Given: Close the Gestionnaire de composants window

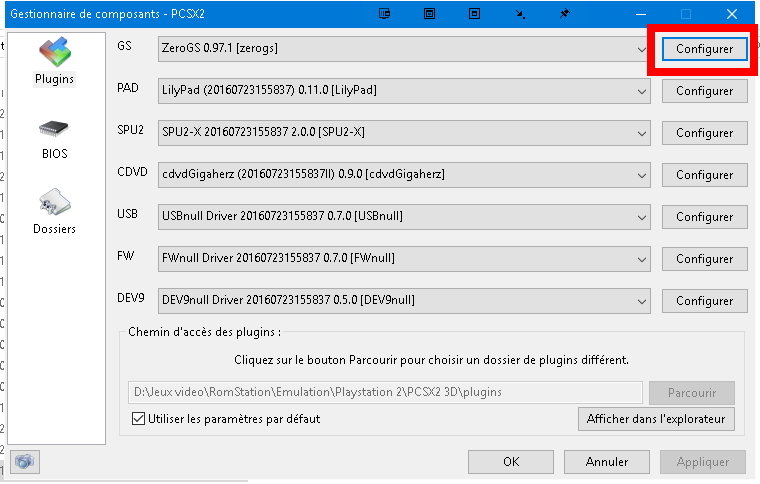Looking at the screenshot, I should (x=732, y=14).
